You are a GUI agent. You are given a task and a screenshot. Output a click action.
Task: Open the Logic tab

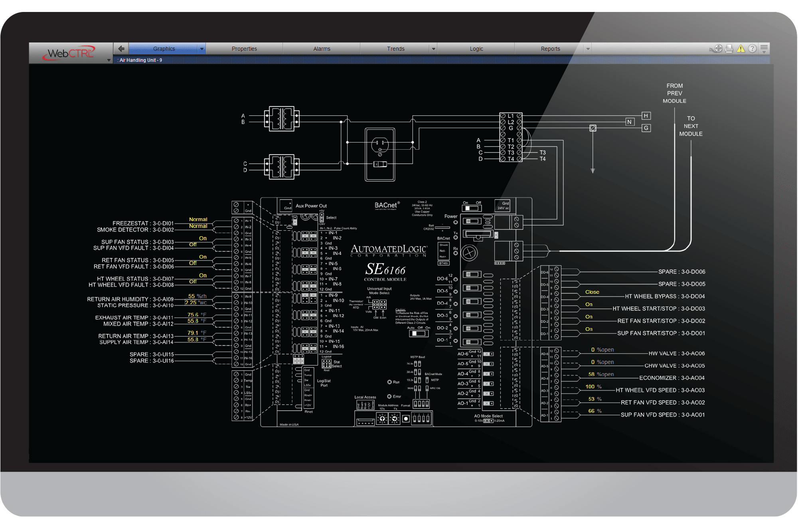point(476,49)
